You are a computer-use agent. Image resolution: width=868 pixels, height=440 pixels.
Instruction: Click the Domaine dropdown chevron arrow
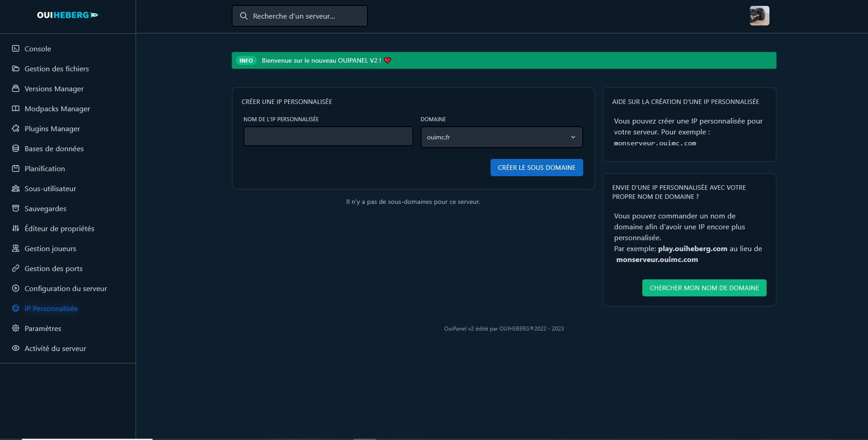(x=573, y=137)
